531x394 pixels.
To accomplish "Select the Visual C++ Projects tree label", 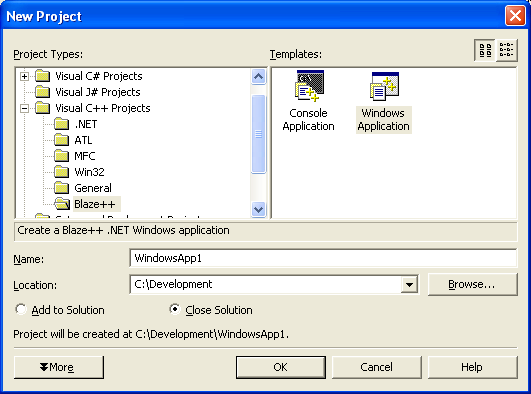I will [103, 108].
